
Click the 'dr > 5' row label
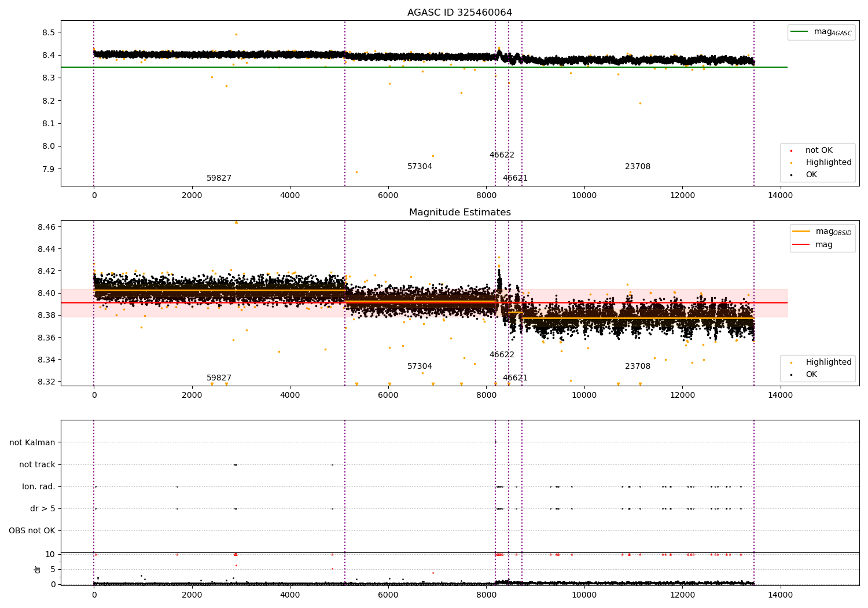tap(43, 508)
